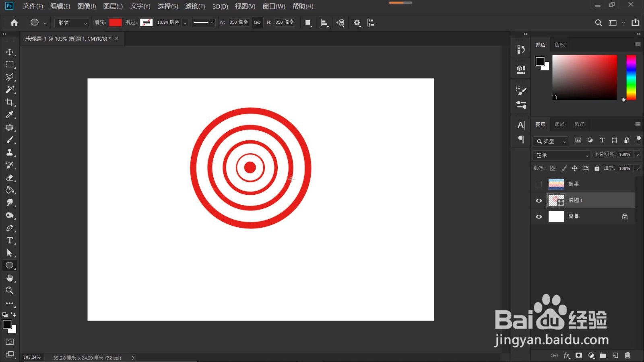Add a layer mask
644x362 pixels.
[579, 355]
